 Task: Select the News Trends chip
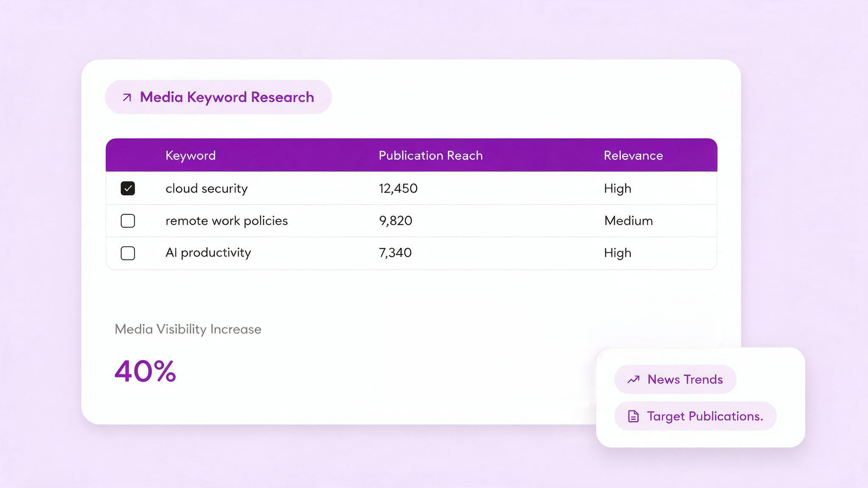point(675,380)
